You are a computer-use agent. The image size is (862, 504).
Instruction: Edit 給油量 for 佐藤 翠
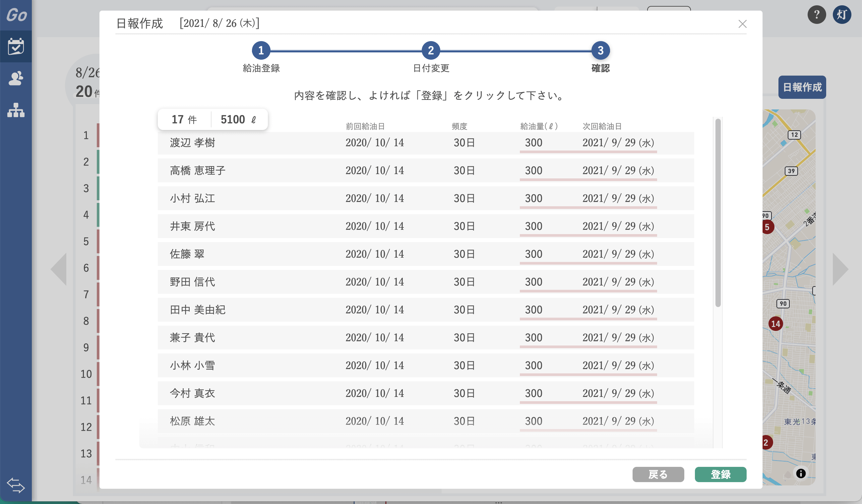(534, 254)
